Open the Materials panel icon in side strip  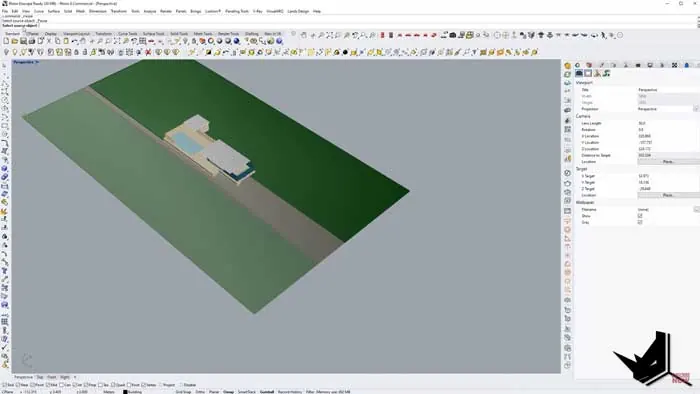567,66
